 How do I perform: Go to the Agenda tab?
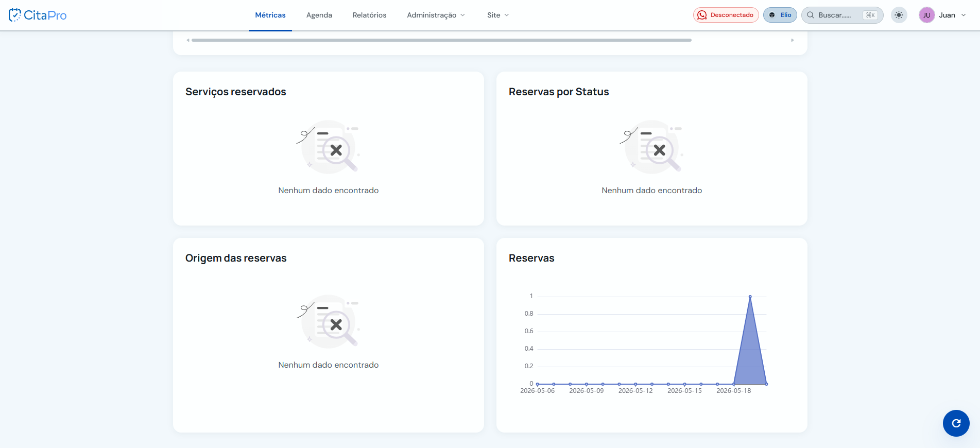tap(319, 15)
